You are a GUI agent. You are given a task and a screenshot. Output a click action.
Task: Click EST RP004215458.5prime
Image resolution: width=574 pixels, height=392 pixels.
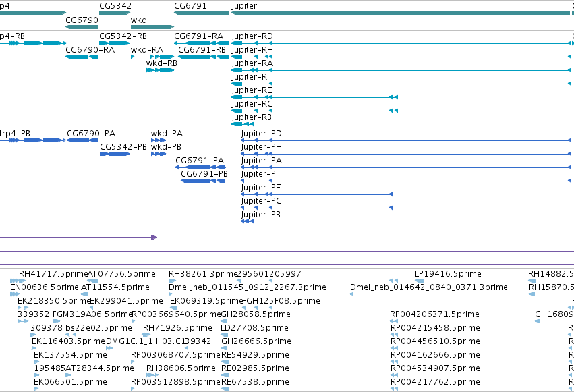pos(435,328)
